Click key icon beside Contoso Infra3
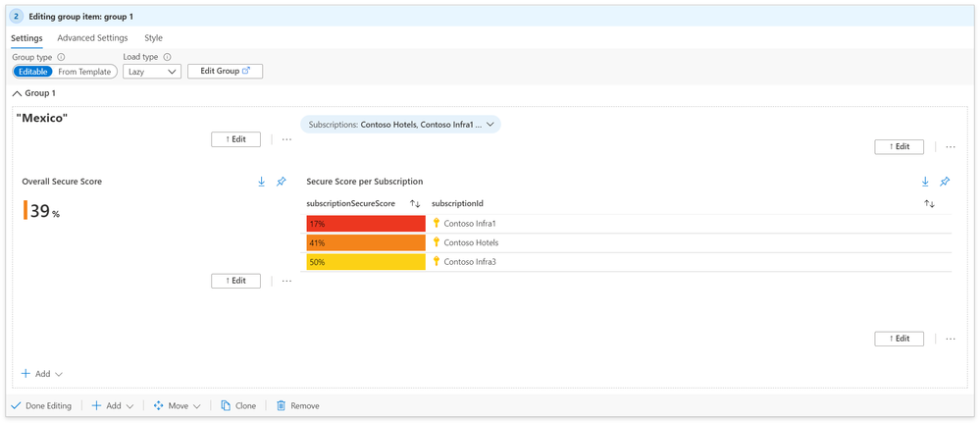Screen dimensions: 980x423 pyautogui.click(x=437, y=262)
